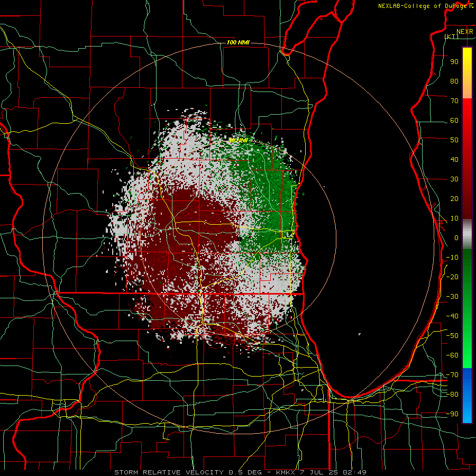Click the STORM RELATIVE VELOCITY caption text
476x476 pixels.
(x=169, y=472)
